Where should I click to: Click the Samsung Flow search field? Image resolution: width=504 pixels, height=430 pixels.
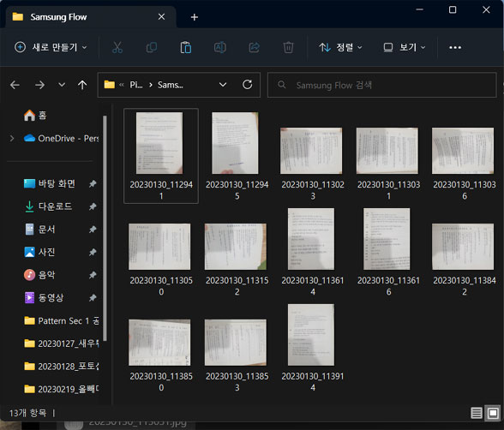tap(382, 85)
